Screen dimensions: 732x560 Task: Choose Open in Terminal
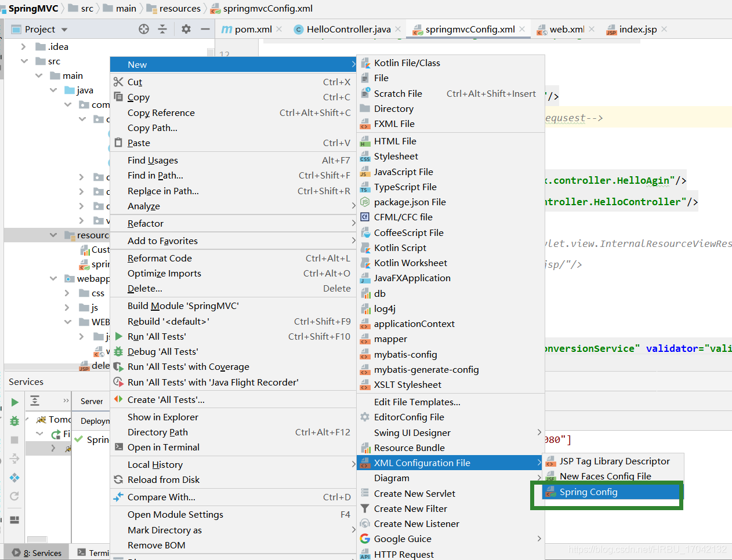[233, 447]
